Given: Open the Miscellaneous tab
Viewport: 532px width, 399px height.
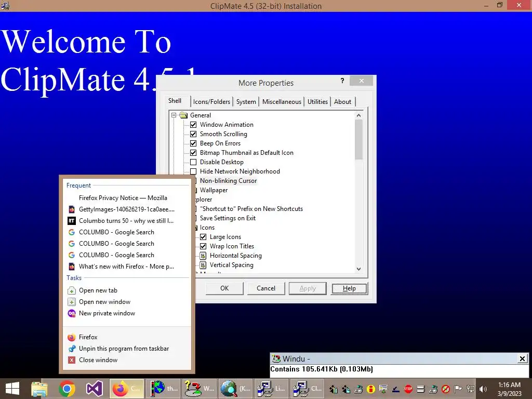Looking at the screenshot, I should (282, 101).
